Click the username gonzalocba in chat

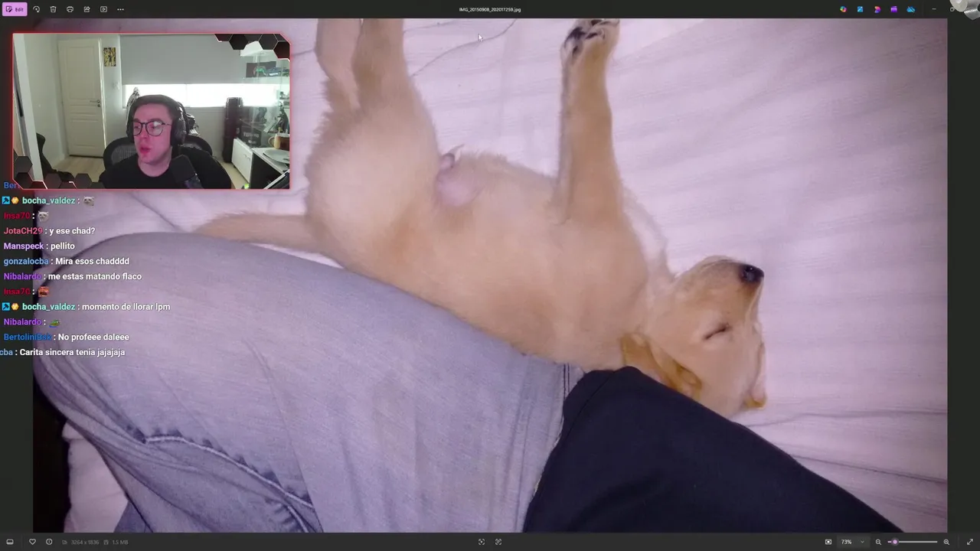click(26, 262)
